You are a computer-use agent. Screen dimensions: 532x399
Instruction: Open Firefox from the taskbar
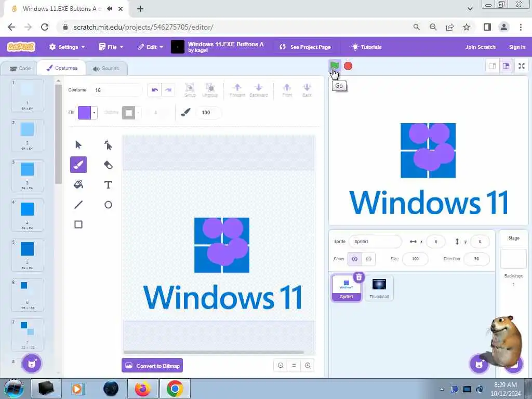[142, 389]
